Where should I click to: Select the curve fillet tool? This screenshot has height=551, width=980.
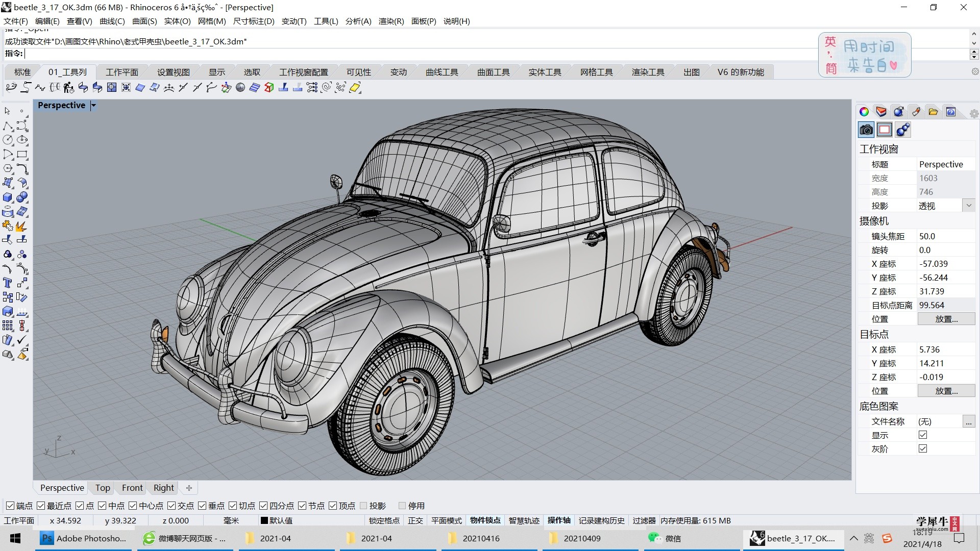pyautogui.click(x=22, y=168)
